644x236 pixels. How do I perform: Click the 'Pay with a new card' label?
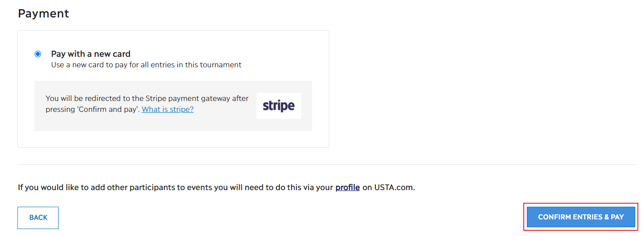tap(91, 54)
